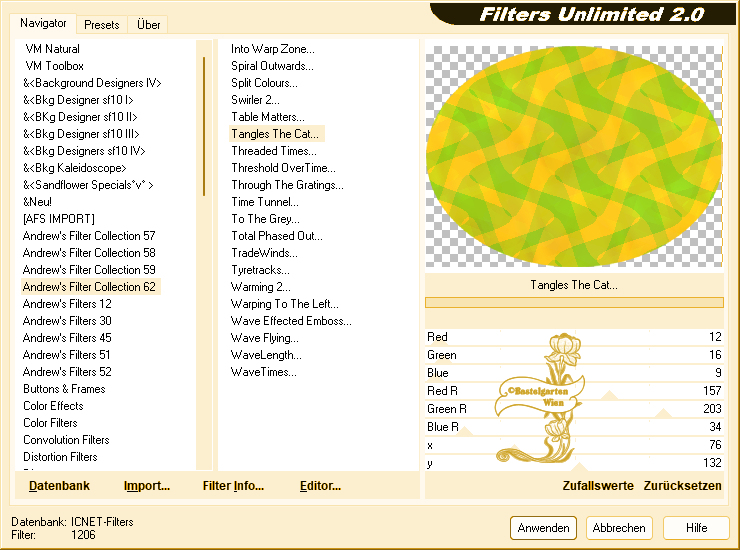
Task: Select Andrew's Filter Collection 57
Action: click(x=89, y=236)
